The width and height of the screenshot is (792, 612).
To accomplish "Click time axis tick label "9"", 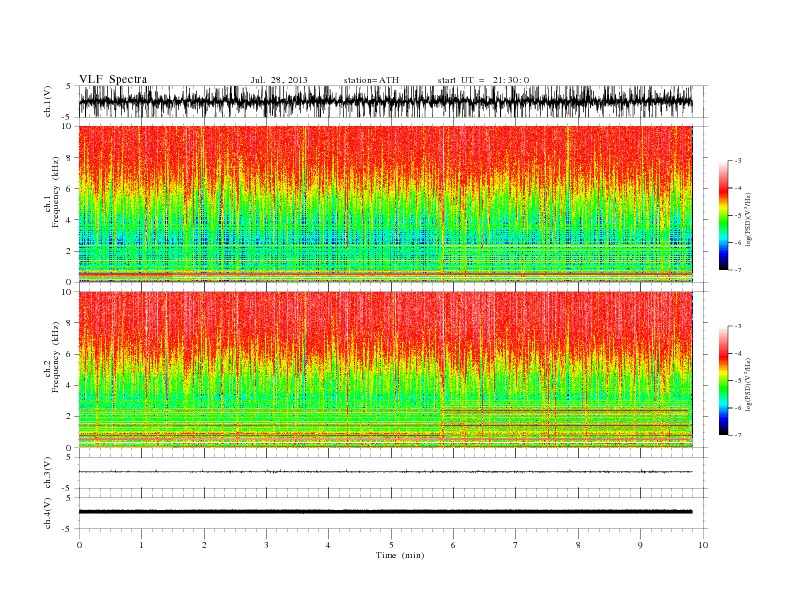I will point(640,545).
